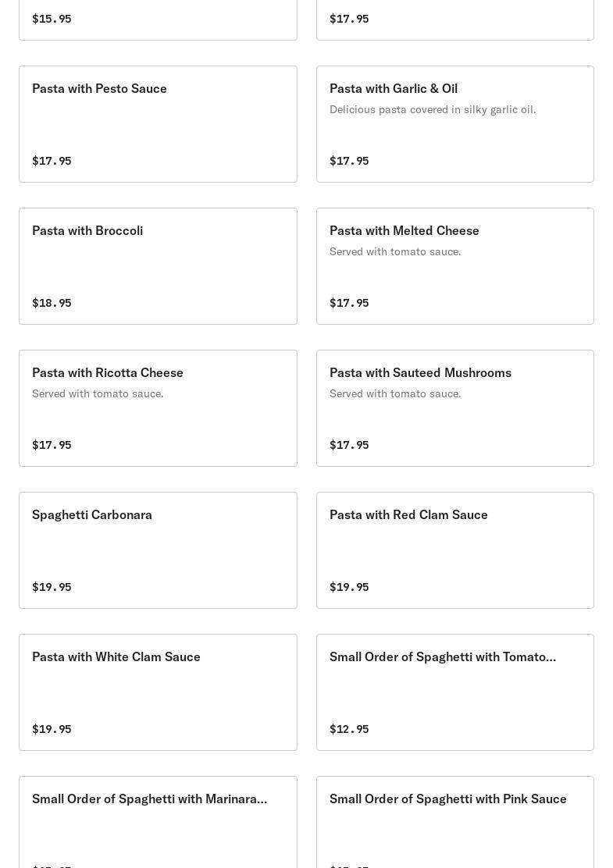Select Pasta with Red Clam Sauce
The height and width of the screenshot is (868, 613).
[454, 550]
